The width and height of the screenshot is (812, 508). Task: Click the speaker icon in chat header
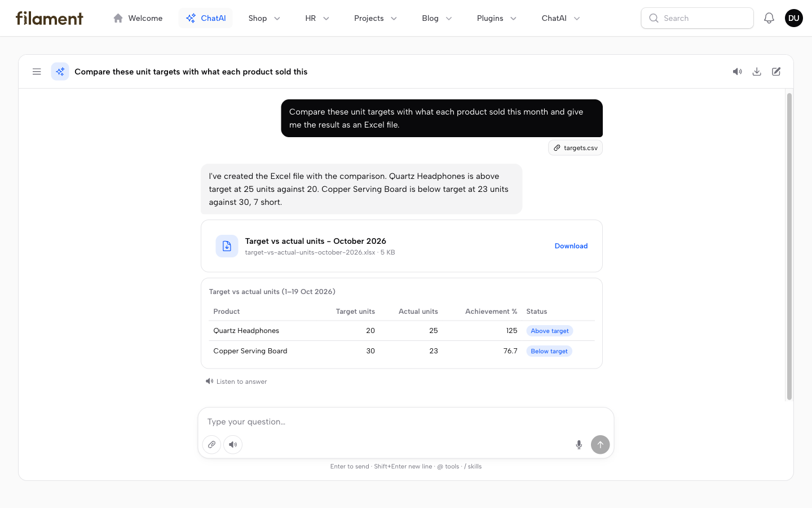[737, 72]
